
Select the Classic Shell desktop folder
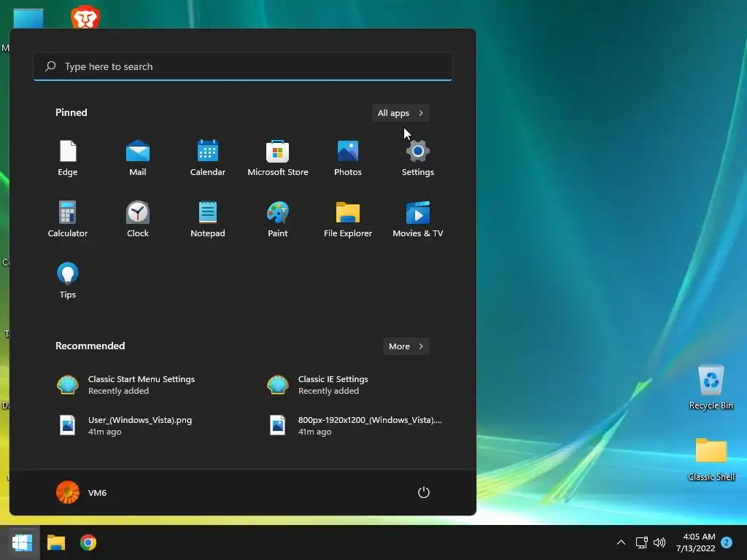(x=711, y=459)
